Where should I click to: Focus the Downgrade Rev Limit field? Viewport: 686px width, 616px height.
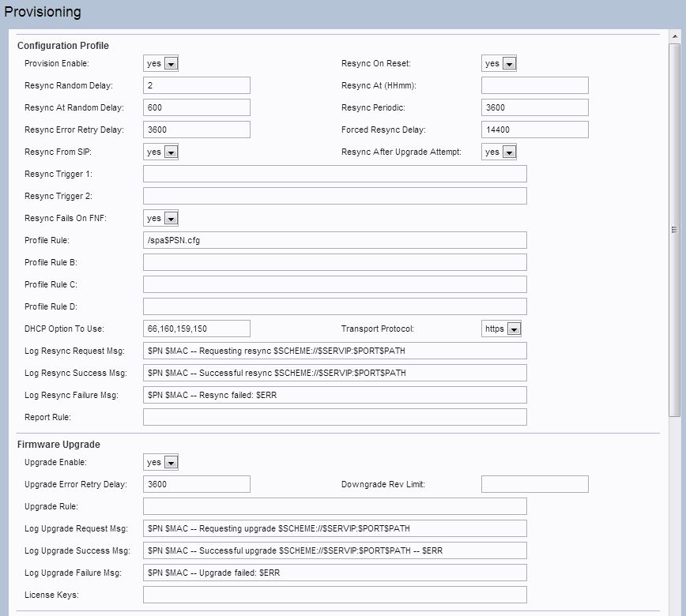point(534,484)
